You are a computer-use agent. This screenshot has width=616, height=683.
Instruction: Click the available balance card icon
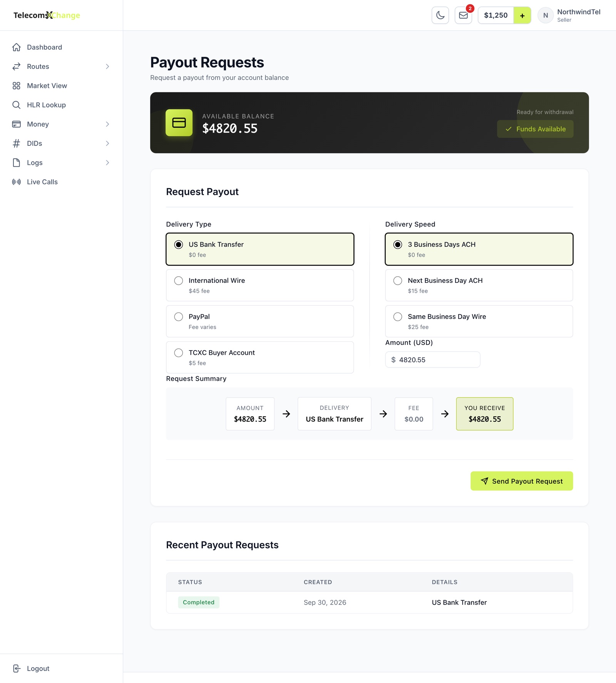tap(179, 123)
